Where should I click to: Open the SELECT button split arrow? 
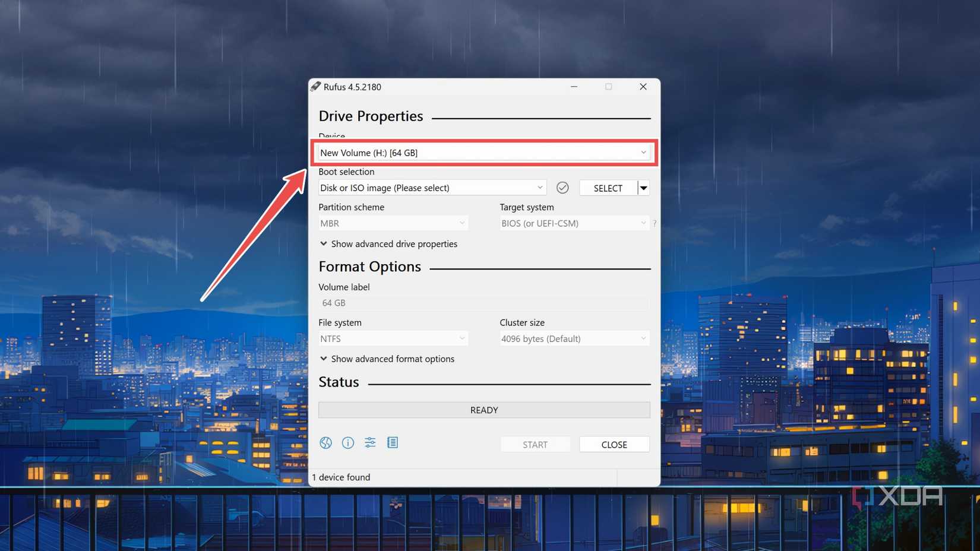pyautogui.click(x=644, y=188)
